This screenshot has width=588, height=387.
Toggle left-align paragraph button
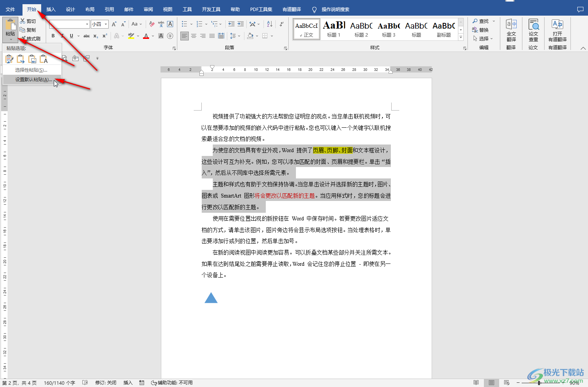(x=185, y=36)
